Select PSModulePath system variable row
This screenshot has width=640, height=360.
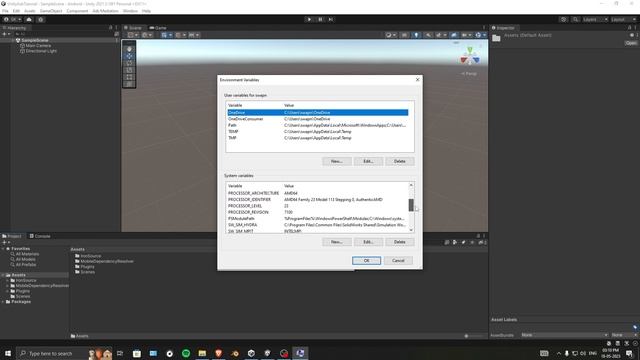[x=318, y=218]
